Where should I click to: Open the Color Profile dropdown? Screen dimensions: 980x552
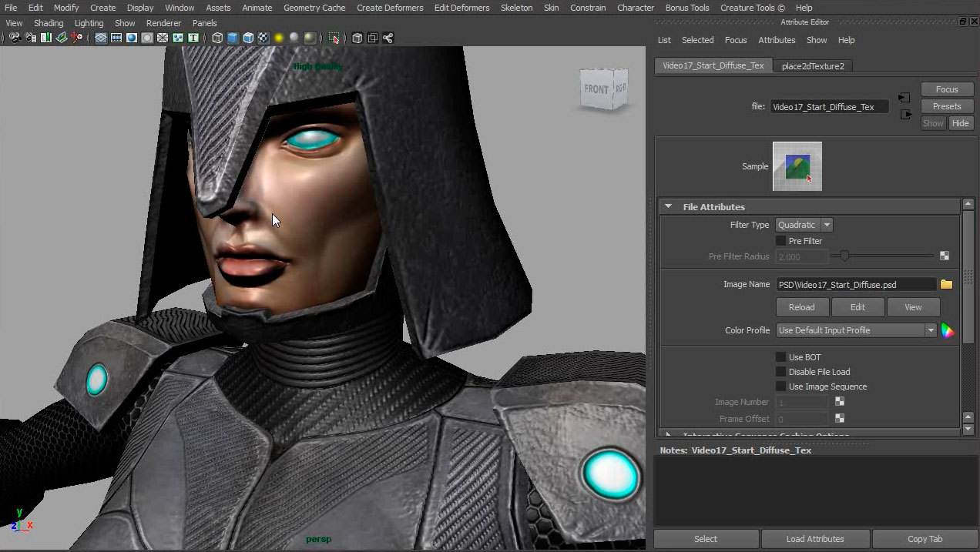(855, 330)
